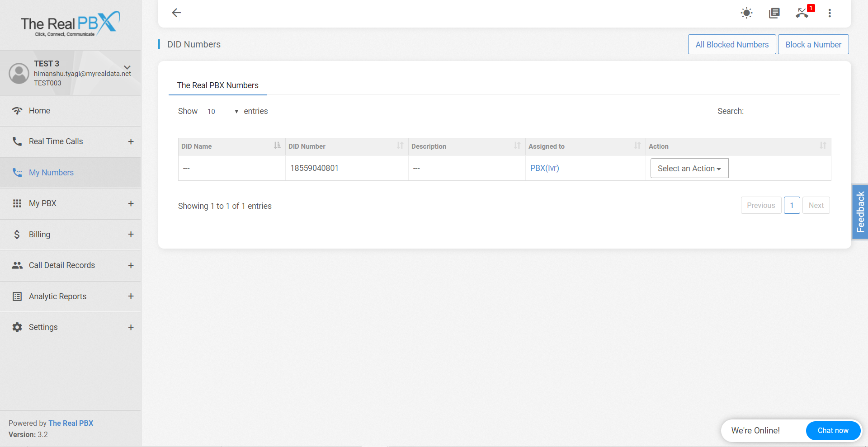The width and height of the screenshot is (868, 447).
Task: Sort table by Assigned to column
Action: [x=637, y=146]
